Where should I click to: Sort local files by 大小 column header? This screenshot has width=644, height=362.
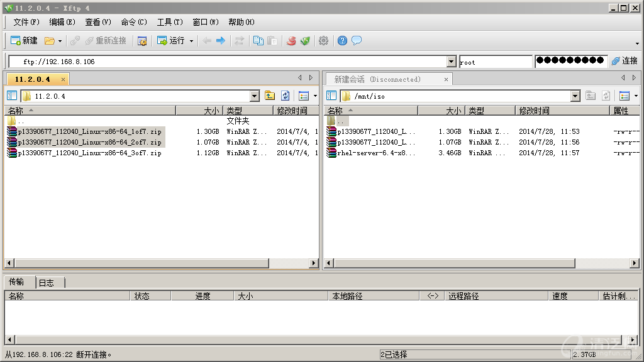point(199,111)
